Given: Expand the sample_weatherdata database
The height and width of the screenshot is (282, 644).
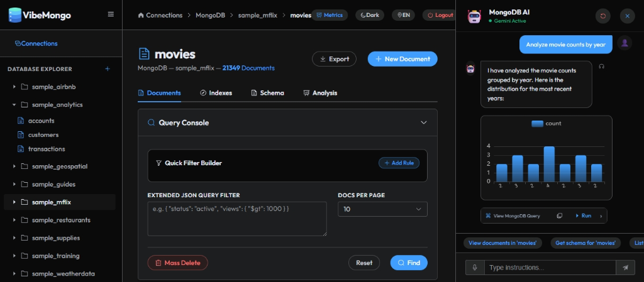Looking at the screenshot, I should click(14, 274).
